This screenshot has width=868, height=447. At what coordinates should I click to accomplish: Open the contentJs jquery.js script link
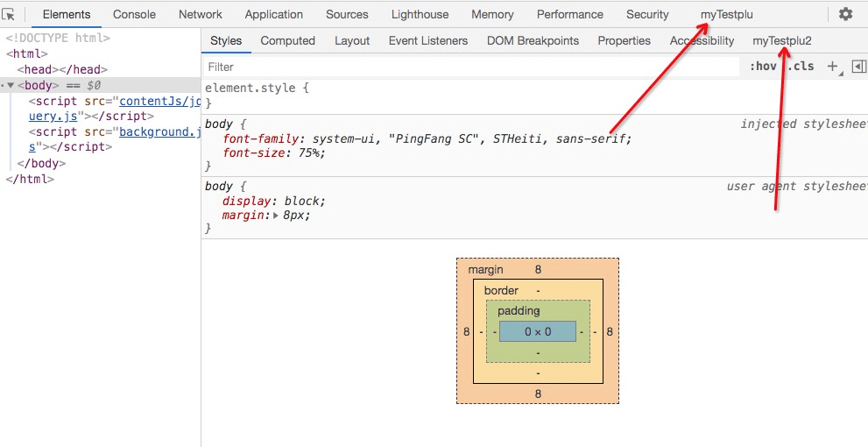click(x=159, y=101)
